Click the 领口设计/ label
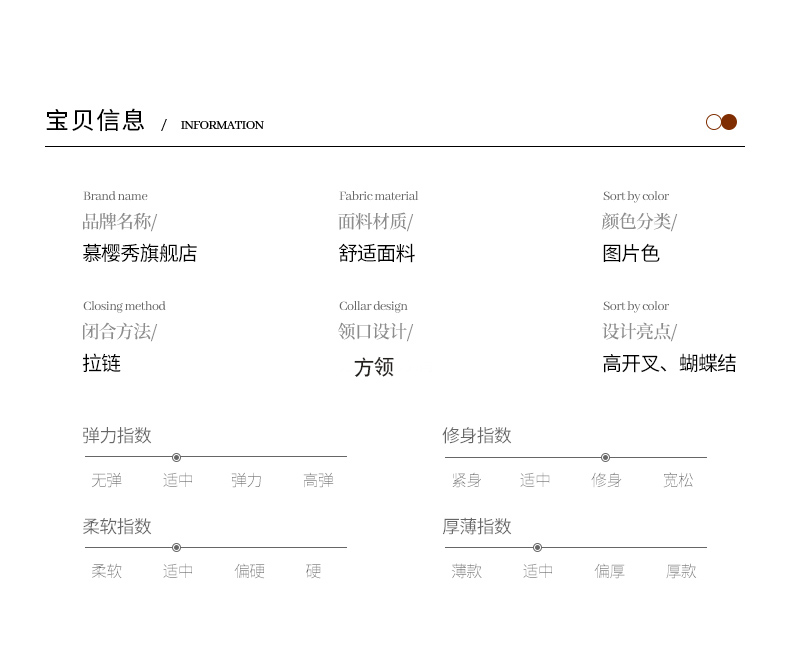 coord(375,332)
